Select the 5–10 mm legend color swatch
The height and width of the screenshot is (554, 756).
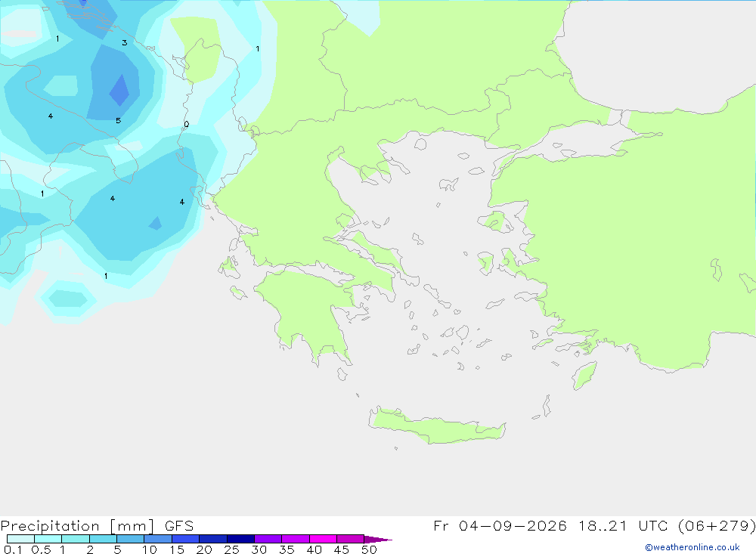click(131, 539)
